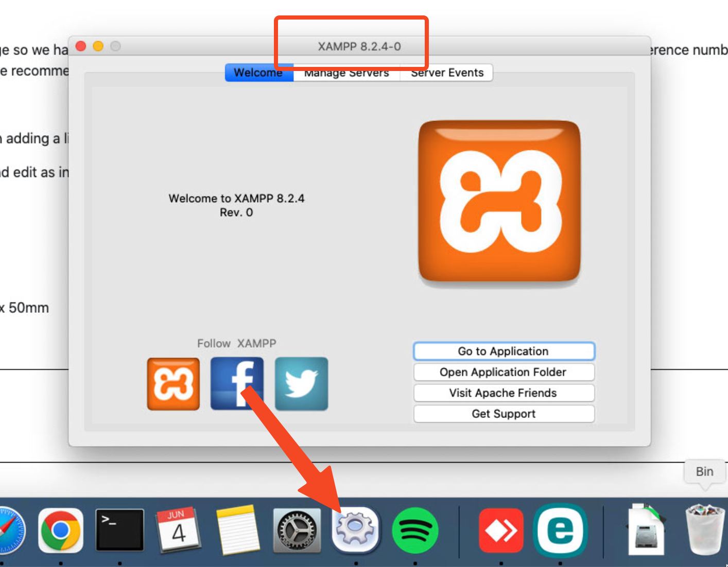The width and height of the screenshot is (728, 567).
Task: Click the Follow XAMPP label
Action: pos(237,343)
